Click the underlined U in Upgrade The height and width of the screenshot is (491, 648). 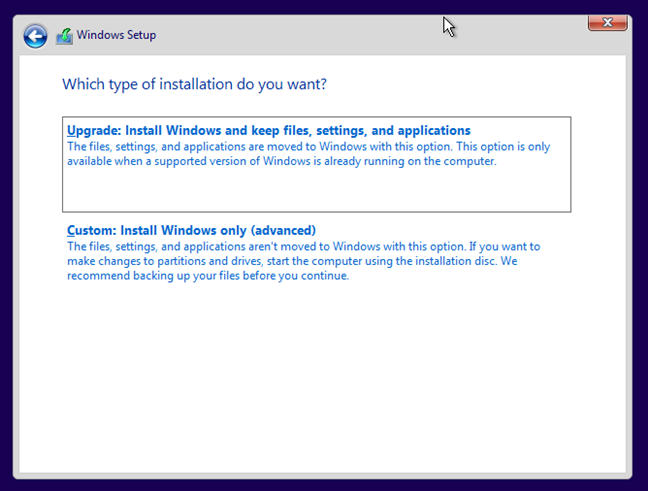pos(72,131)
